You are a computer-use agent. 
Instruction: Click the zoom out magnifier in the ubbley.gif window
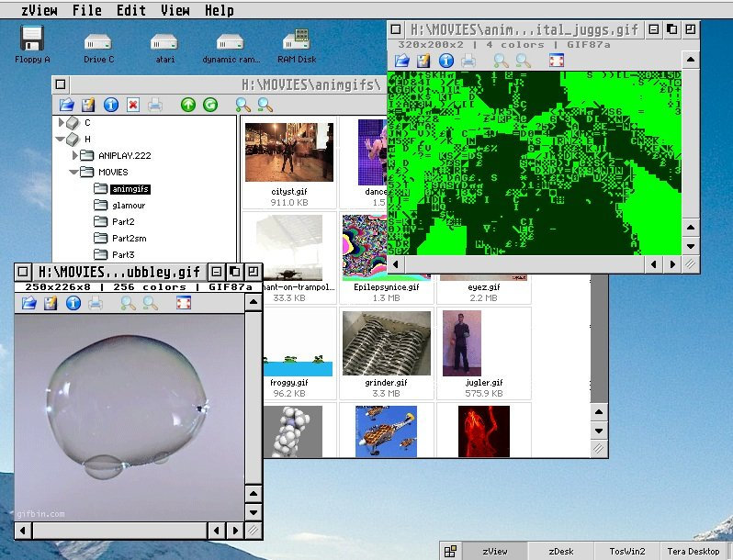150,303
